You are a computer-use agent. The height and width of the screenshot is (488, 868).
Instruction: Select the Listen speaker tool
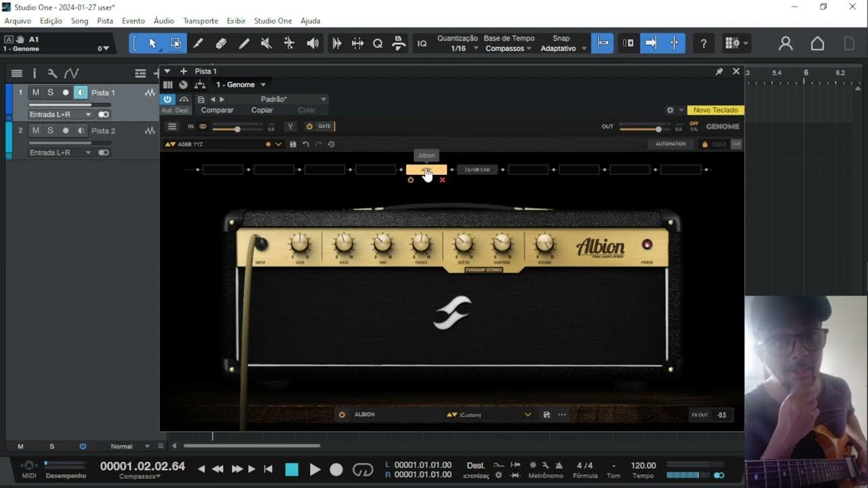[313, 43]
